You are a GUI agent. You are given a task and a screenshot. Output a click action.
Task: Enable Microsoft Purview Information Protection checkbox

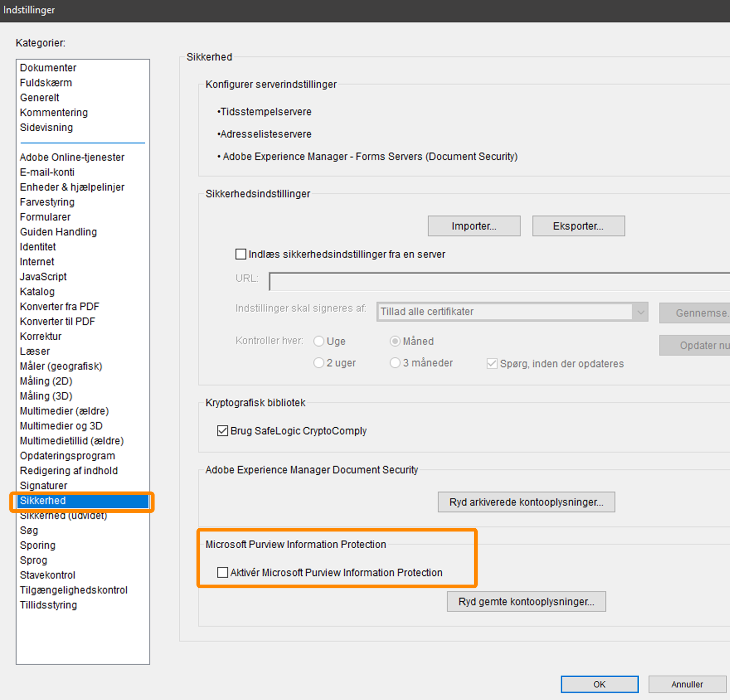click(x=223, y=572)
